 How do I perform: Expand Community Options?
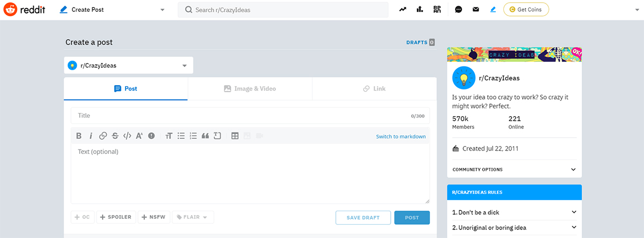[514, 169]
